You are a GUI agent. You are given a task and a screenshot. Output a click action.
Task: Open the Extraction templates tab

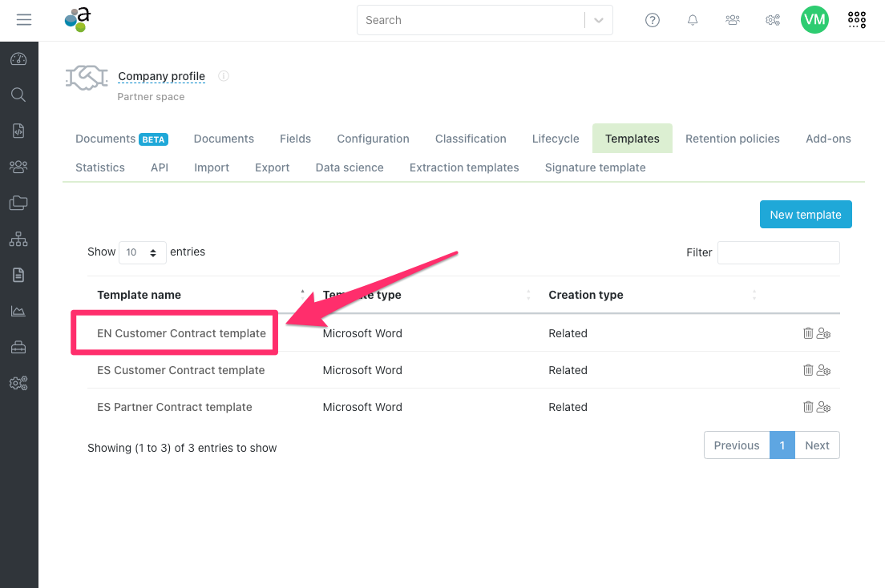[x=464, y=167]
